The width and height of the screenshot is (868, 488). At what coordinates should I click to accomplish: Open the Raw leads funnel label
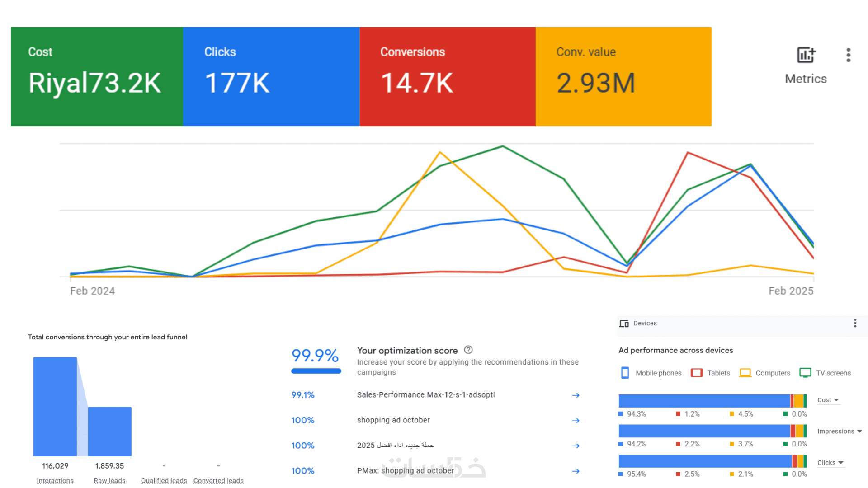109,480
